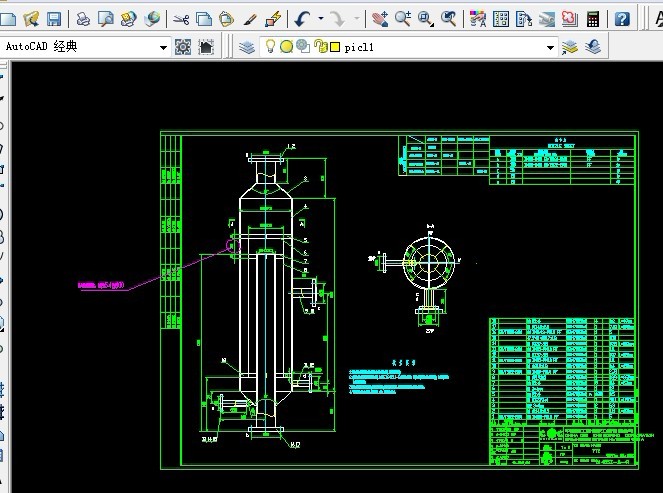
Task: Open Help with the question mark icon
Action: click(x=622, y=19)
